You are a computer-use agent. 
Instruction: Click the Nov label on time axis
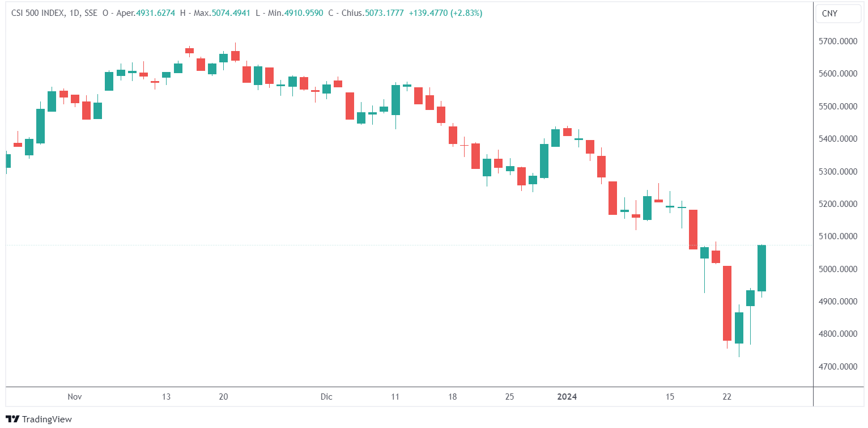[74, 397]
